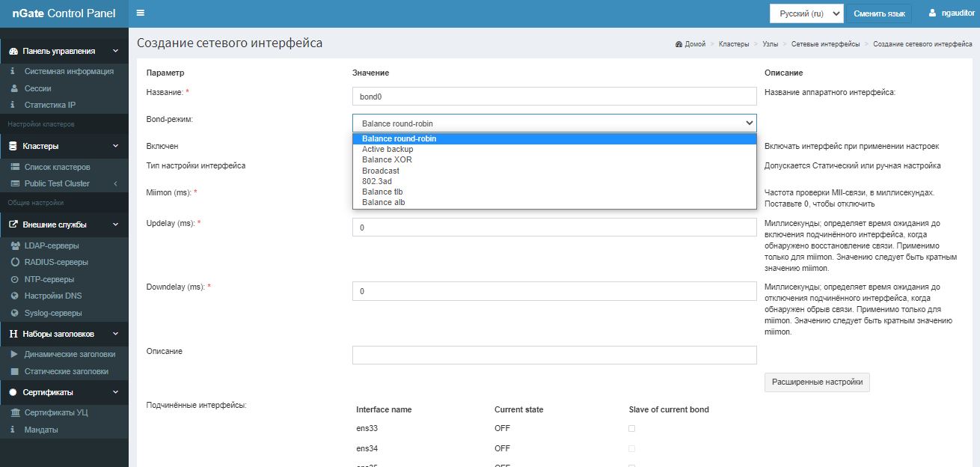This screenshot has width=980, height=467.
Task: Click the users icon beside LDAP-серверы
Action: pyautogui.click(x=15, y=245)
